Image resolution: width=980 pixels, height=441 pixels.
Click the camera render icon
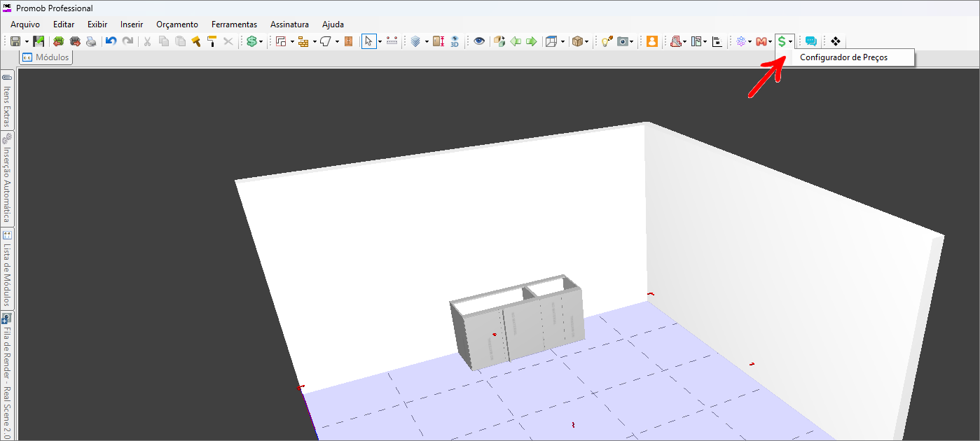(622, 41)
